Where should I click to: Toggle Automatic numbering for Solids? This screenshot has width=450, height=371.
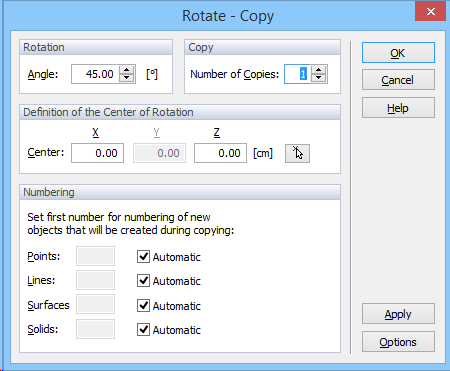[x=143, y=330]
